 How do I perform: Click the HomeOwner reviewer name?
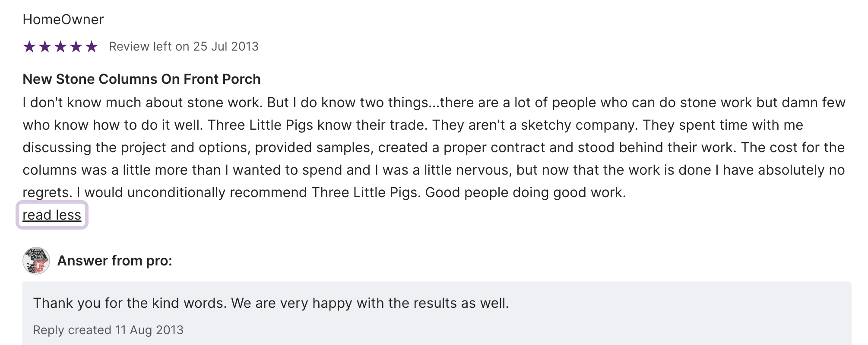click(63, 19)
